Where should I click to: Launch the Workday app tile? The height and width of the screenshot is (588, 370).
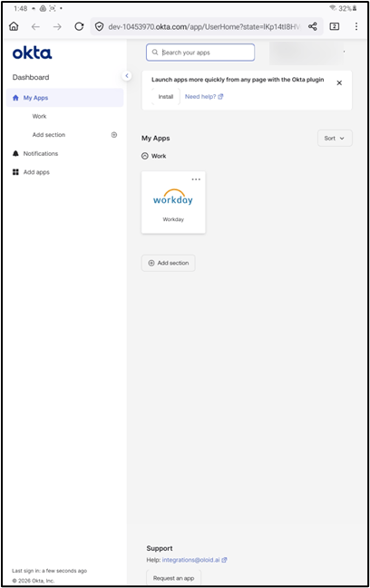coord(173,203)
